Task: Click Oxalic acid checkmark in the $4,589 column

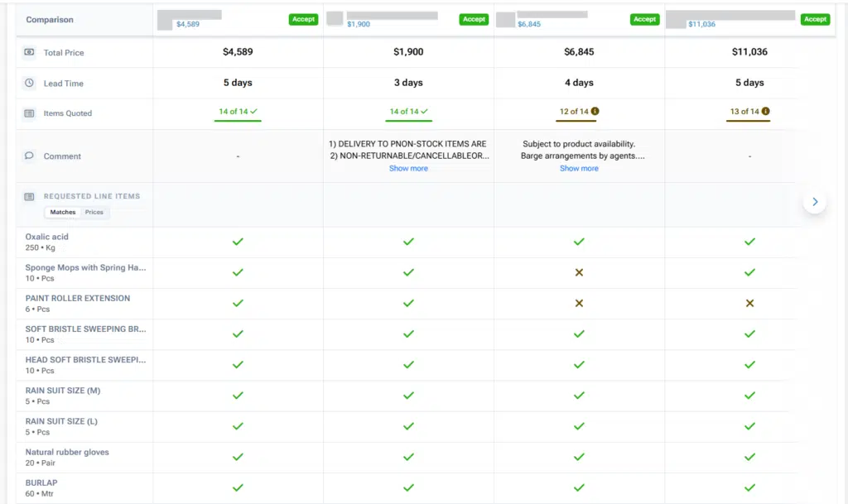Action: (238, 242)
